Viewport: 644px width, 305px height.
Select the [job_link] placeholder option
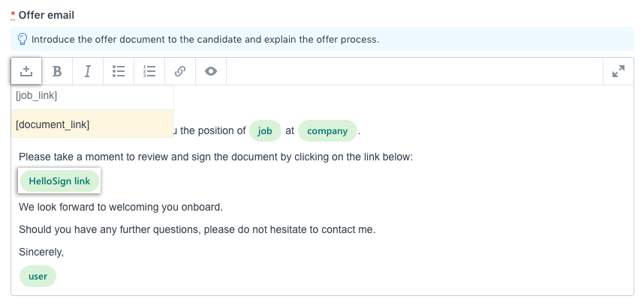[x=92, y=96]
